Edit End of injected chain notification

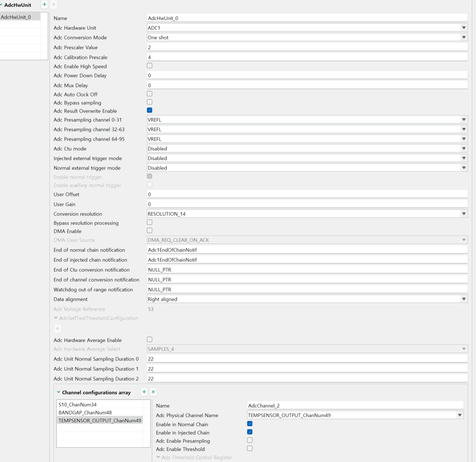[307, 260]
